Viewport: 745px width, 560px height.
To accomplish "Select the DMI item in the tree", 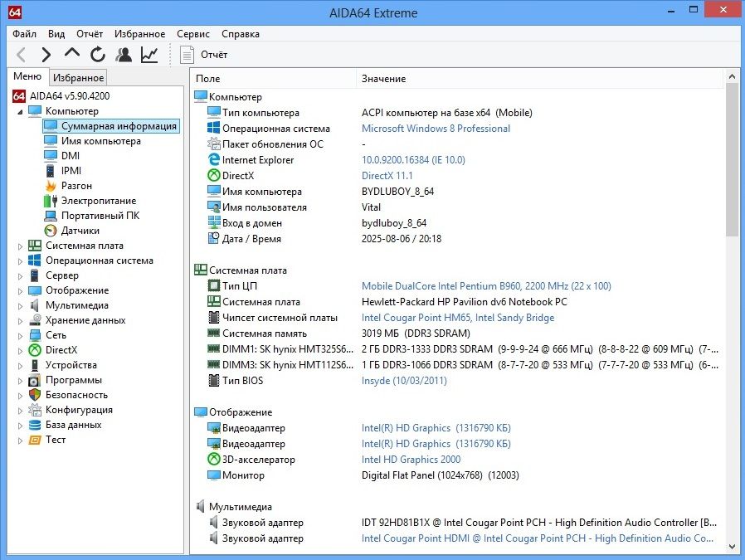I will click(x=71, y=156).
